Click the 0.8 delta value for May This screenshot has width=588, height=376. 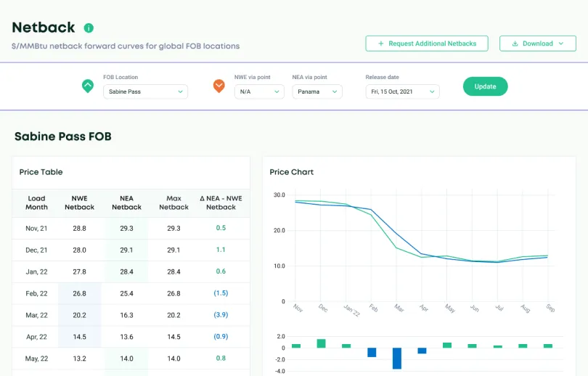pos(221,359)
